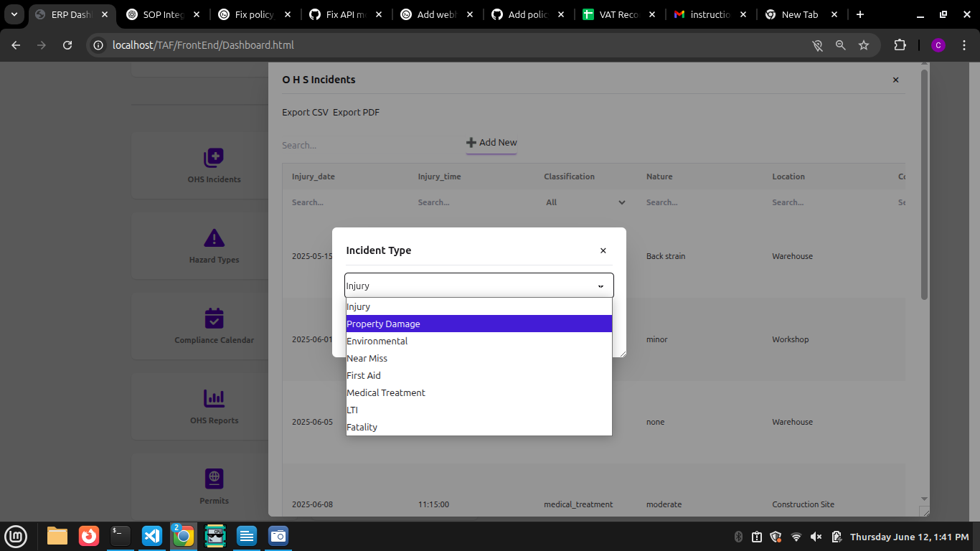Switch to the VAT Reco browser tab

tap(619, 14)
